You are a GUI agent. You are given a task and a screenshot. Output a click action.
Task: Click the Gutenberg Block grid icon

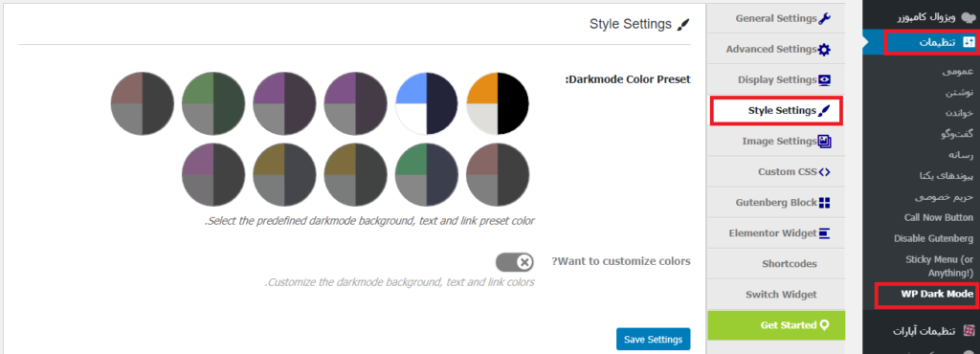point(824,202)
